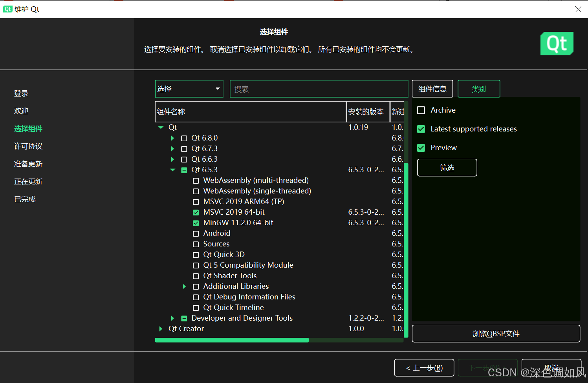Click the 取消 cancel button
The width and height of the screenshot is (588, 383).
coord(551,368)
